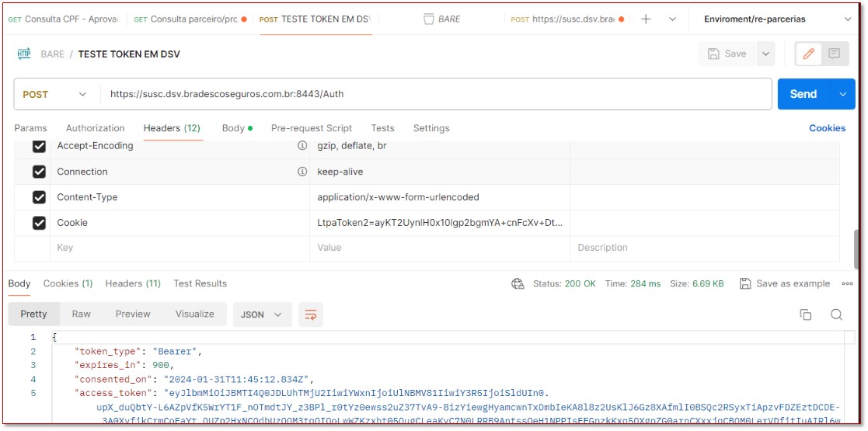Screen dimensions: 868x431
Task: Click the network globe status icon
Action: (518, 283)
